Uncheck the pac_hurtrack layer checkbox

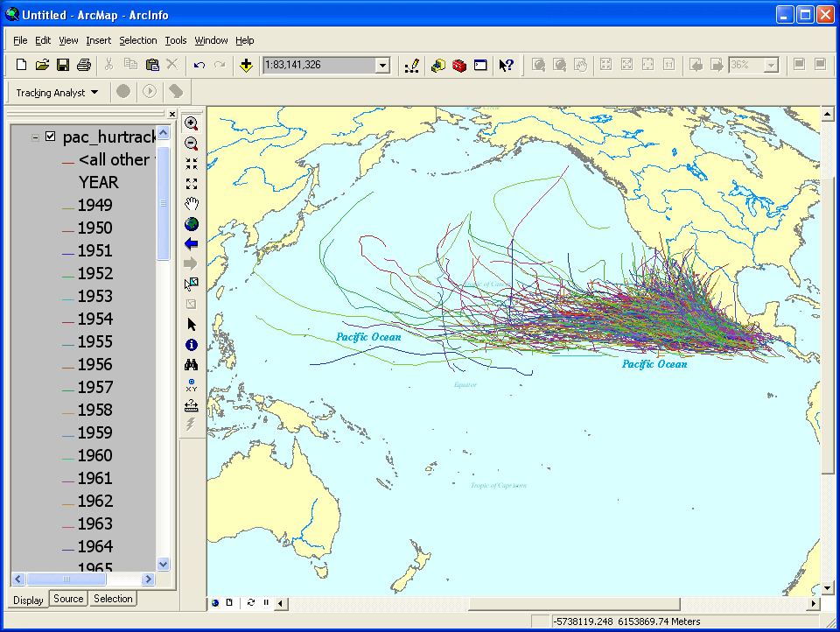tap(51, 137)
